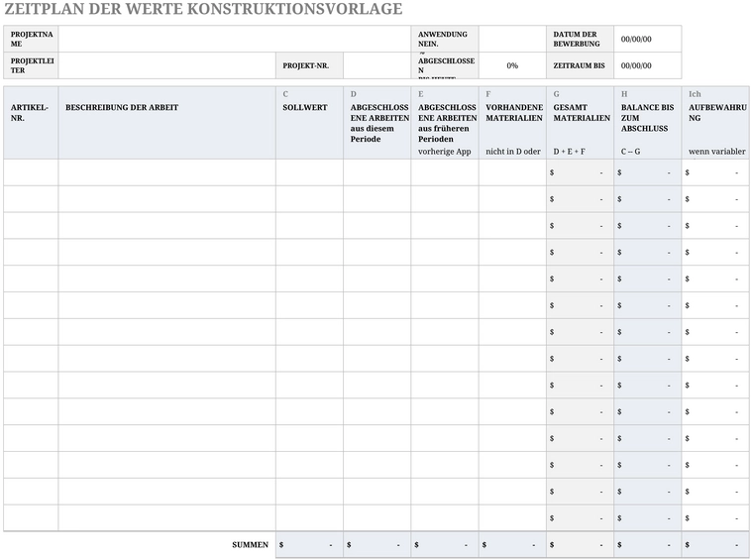Click the title ZEITPLAN DER WERTE KONSTRUKTIONSVORLAGE
Image resolution: width=751 pixels, height=560 pixels.
(x=203, y=9)
